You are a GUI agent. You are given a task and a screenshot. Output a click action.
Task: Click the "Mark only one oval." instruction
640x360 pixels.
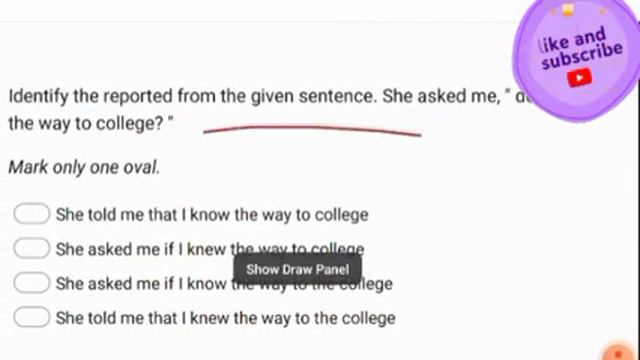point(84,167)
